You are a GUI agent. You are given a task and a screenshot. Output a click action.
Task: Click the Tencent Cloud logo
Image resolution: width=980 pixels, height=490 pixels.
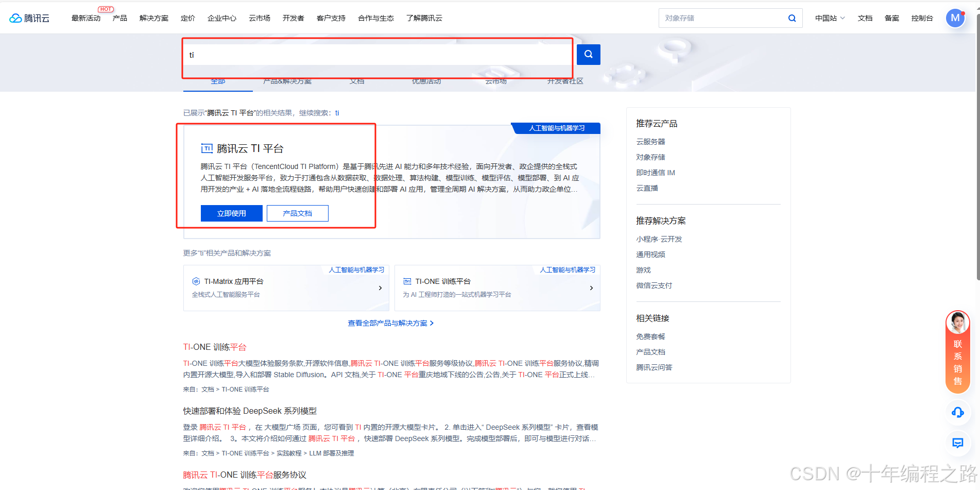[x=29, y=18]
